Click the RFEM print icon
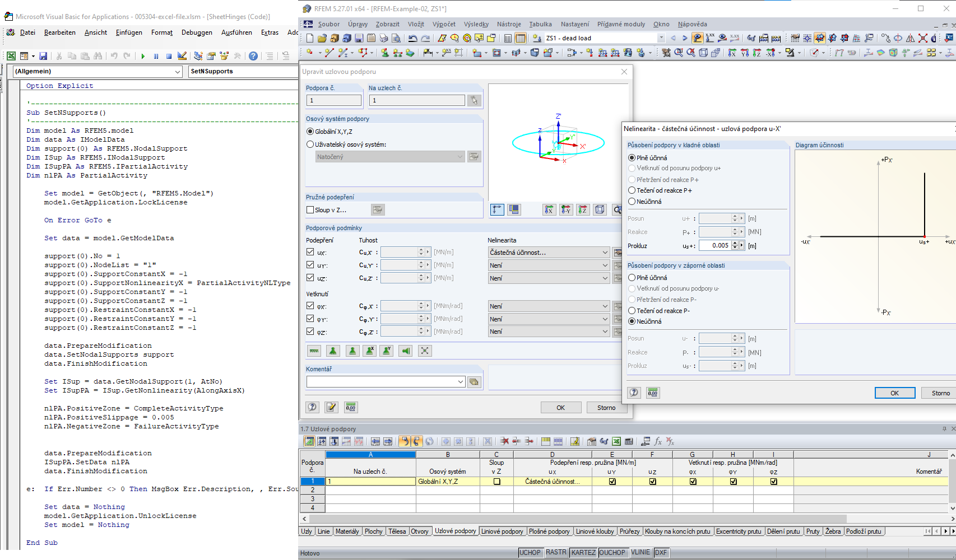956x560 pixels. pos(384,38)
